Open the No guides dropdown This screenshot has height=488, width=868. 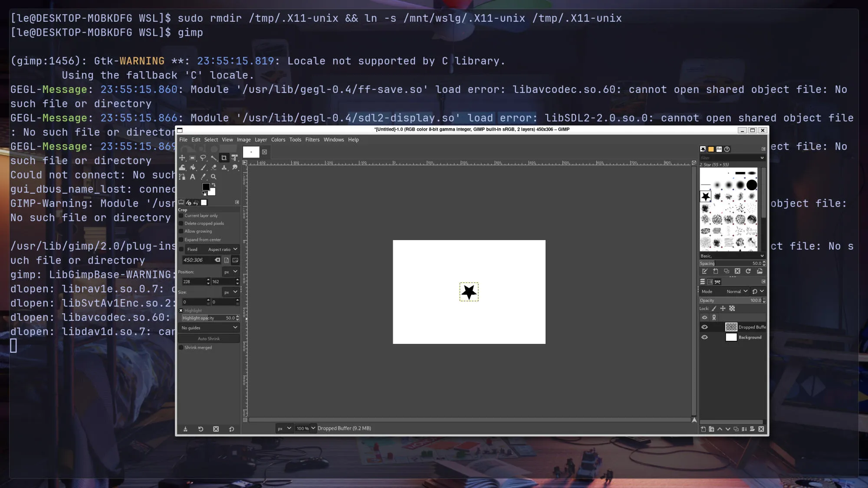tap(209, 328)
